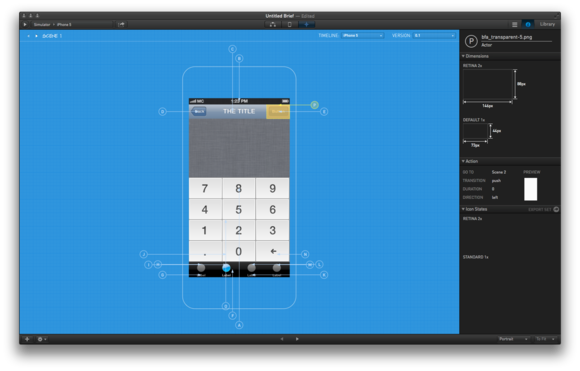This screenshot has height=371, width=580.
Task: Open the share/export icon in toolbar
Action: coord(121,24)
